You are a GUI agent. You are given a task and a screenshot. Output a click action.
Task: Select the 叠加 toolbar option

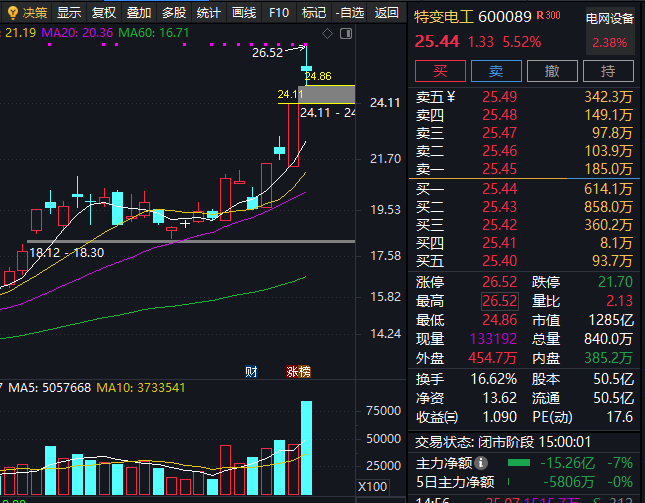point(139,13)
